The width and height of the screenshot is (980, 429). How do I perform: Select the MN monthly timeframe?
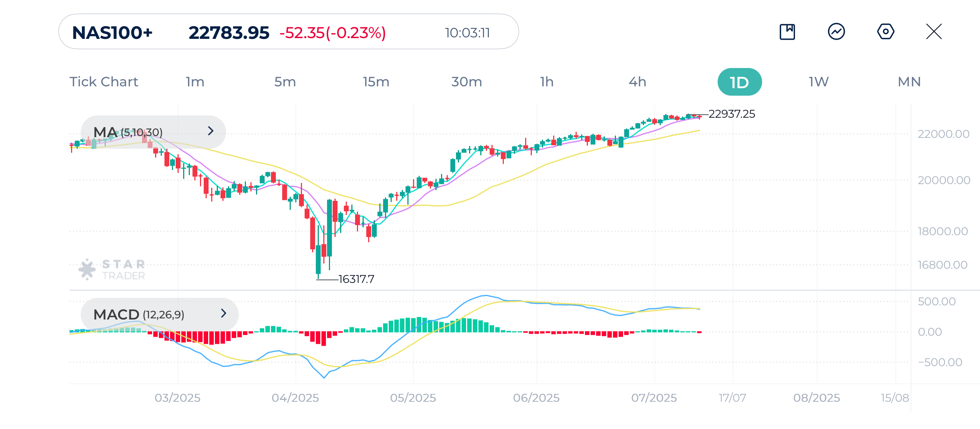coord(910,81)
